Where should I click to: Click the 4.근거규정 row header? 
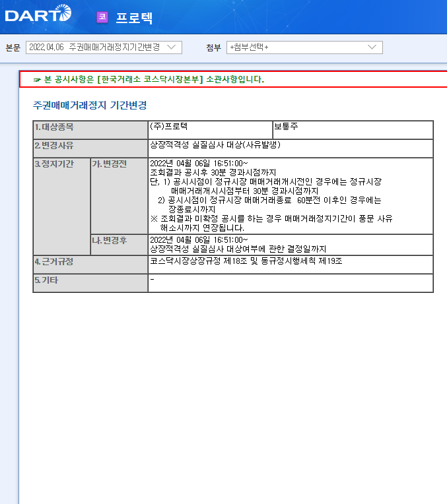tap(90, 265)
